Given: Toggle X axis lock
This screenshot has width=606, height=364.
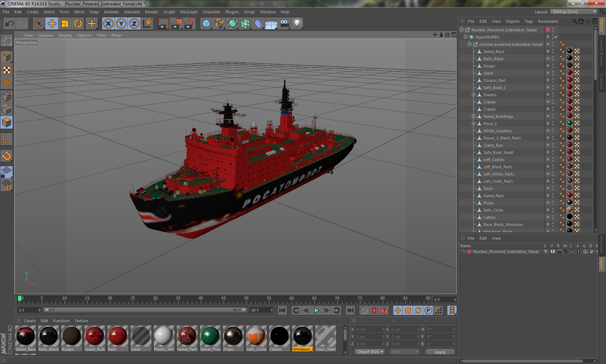Looking at the screenshot, I should point(108,24).
